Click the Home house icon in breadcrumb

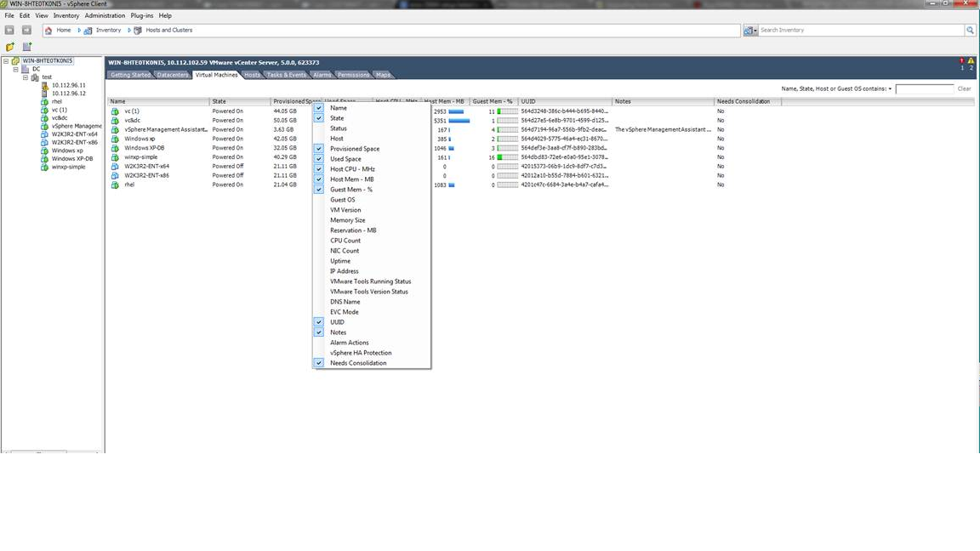48,30
